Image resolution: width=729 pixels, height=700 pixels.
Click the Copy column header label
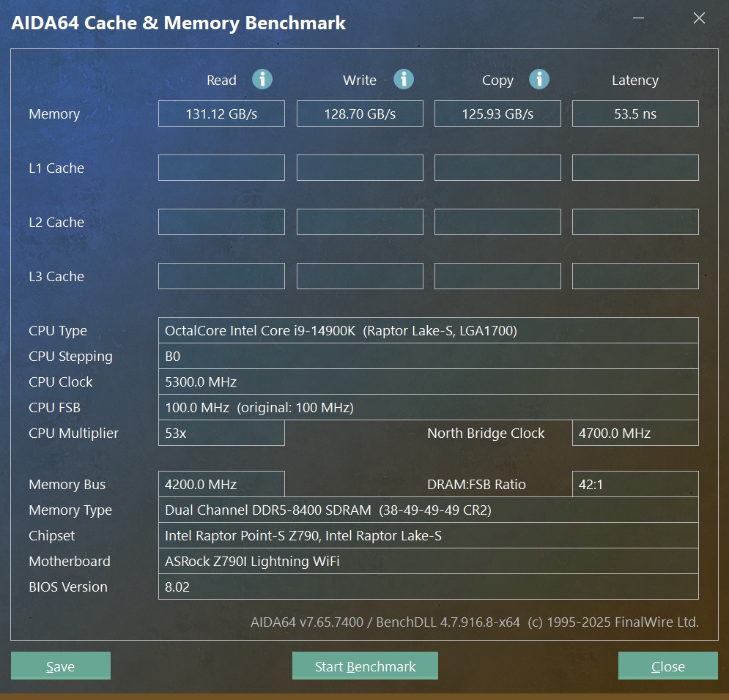point(497,81)
